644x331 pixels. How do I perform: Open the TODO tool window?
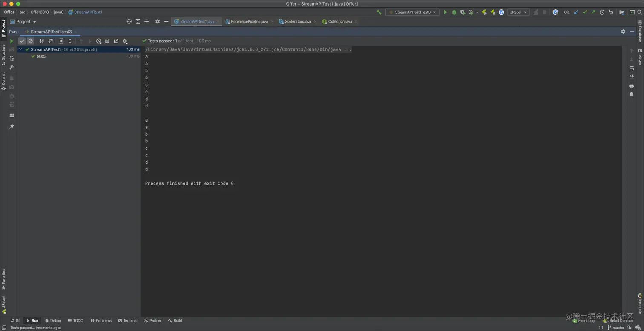coord(76,320)
